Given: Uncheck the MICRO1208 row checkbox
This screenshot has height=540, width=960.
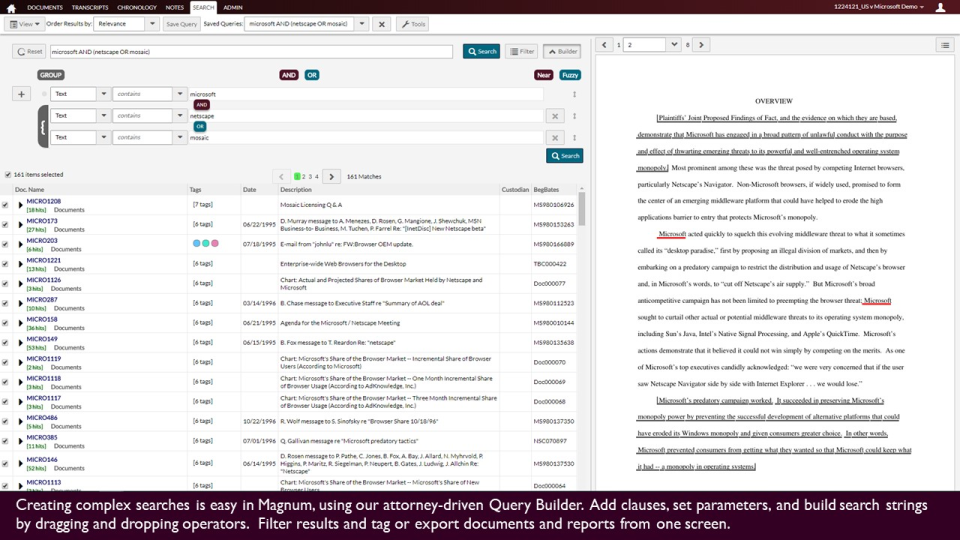Looking at the screenshot, I should pyautogui.click(x=6, y=205).
